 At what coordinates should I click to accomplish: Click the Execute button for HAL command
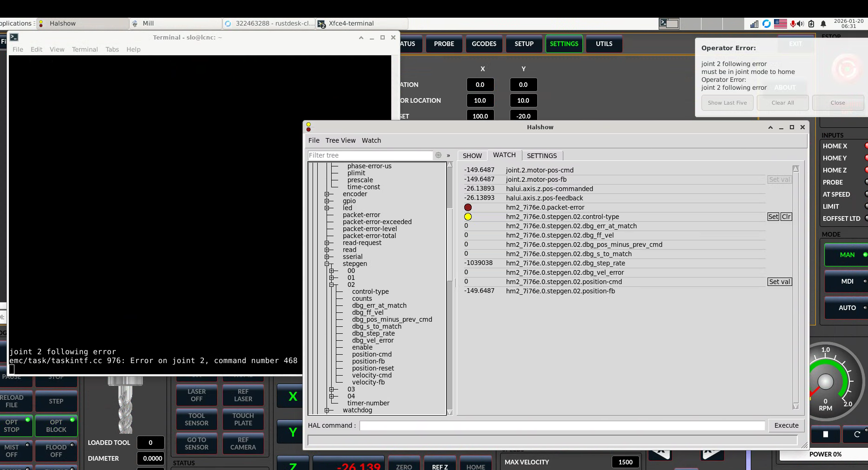click(786, 425)
